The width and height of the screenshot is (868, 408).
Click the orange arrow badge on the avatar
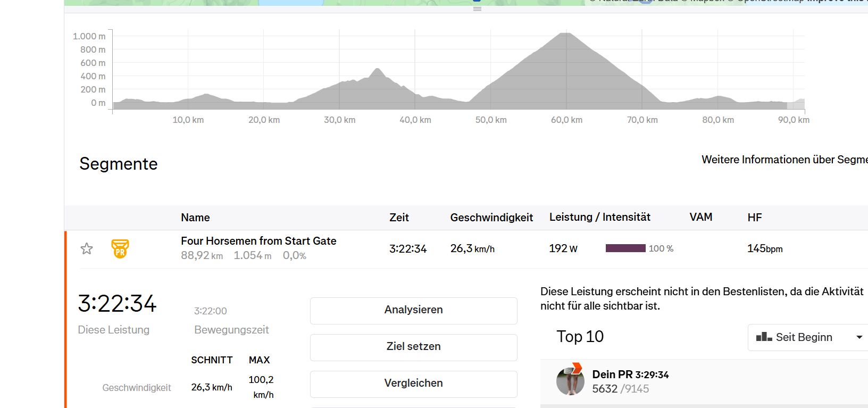tap(577, 368)
